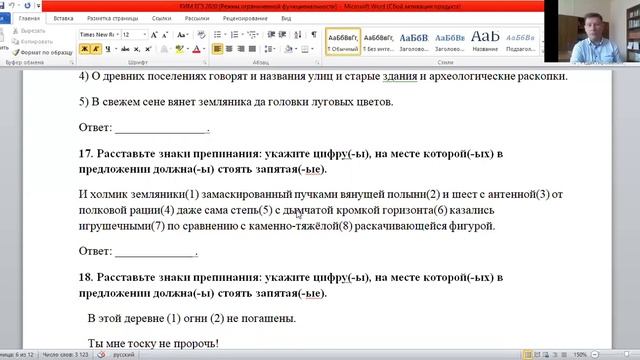Screen dimensions: 640x360
Task: Sort text icon in Paragraph group
Action: (298, 35)
